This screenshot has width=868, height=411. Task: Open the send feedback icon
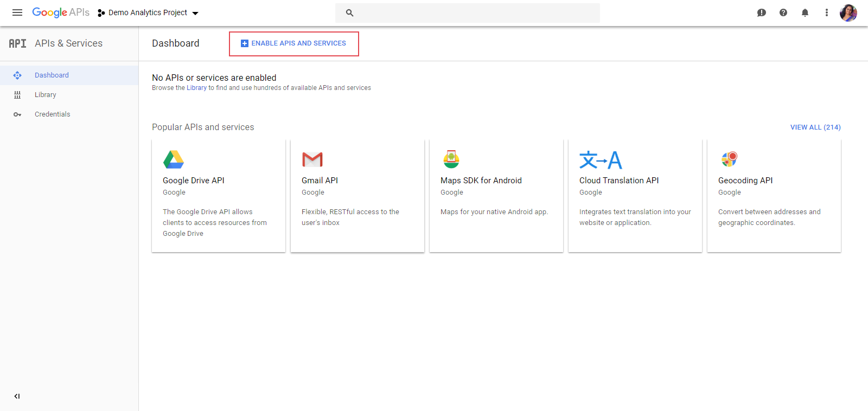pyautogui.click(x=762, y=12)
